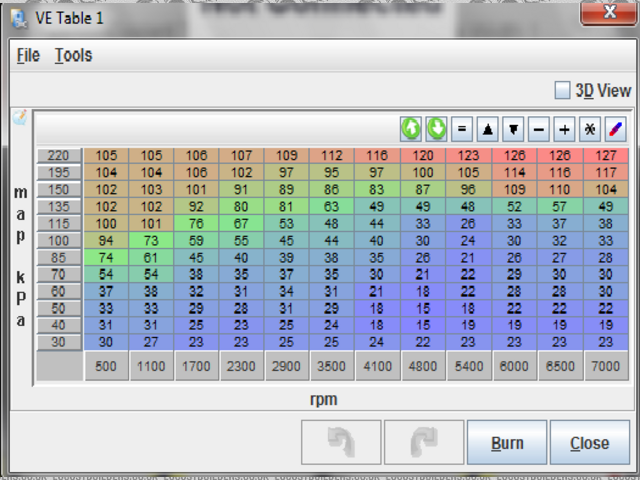Select the red cell with value 127
This screenshot has width=640, height=480.
(606, 156)
